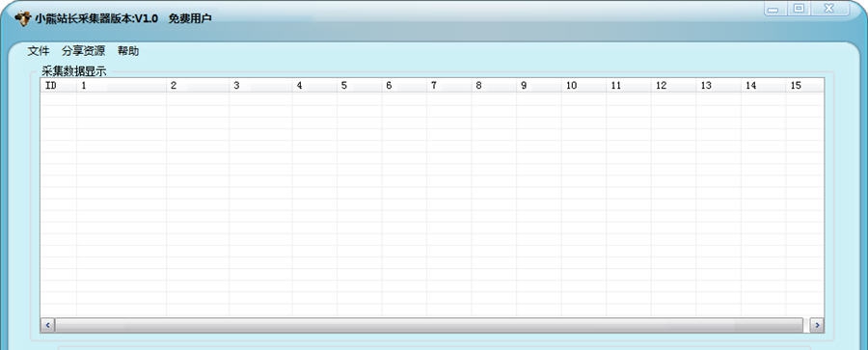Select column header 7

448,85
